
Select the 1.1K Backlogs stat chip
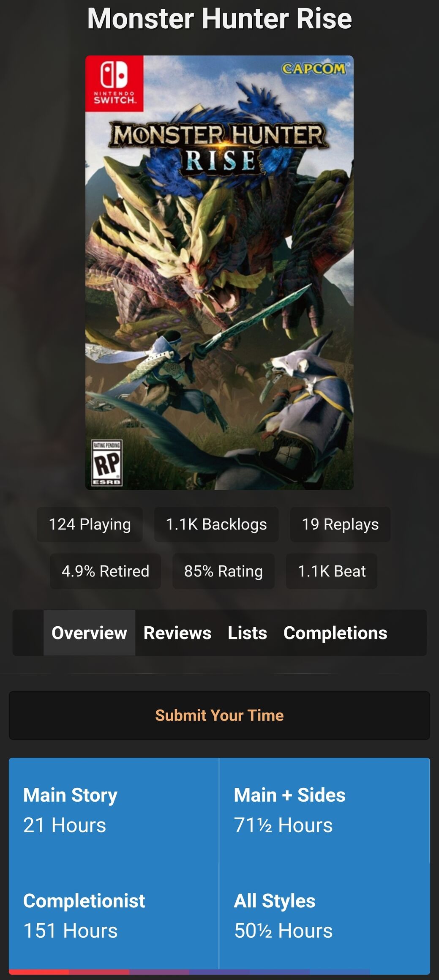pyautogui.click(x=216, y=524)
